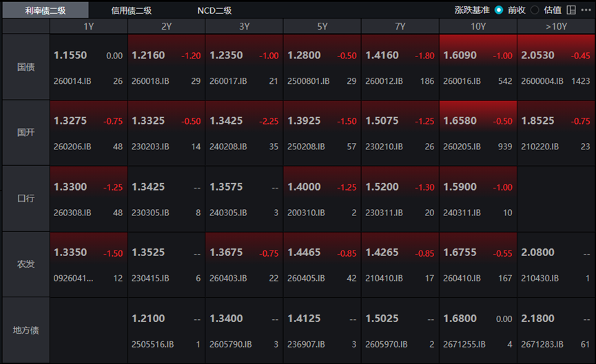Image resolution: width=596 pixels, height=364 pixels.
Task: Switch to the NCD二级 tab
Action: point(214,10)
